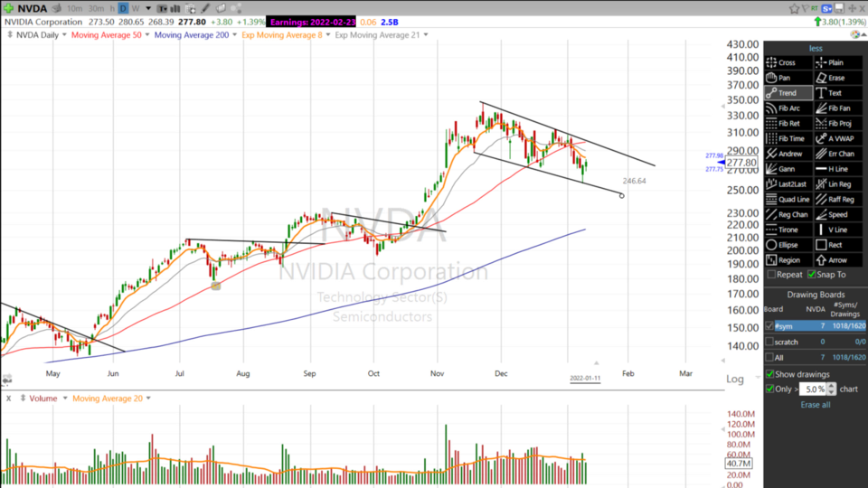The width and height of the screenshot is (868, 488).
Task: Toggle the Show drawings checkbox
Action: click(x=769, y=374)
